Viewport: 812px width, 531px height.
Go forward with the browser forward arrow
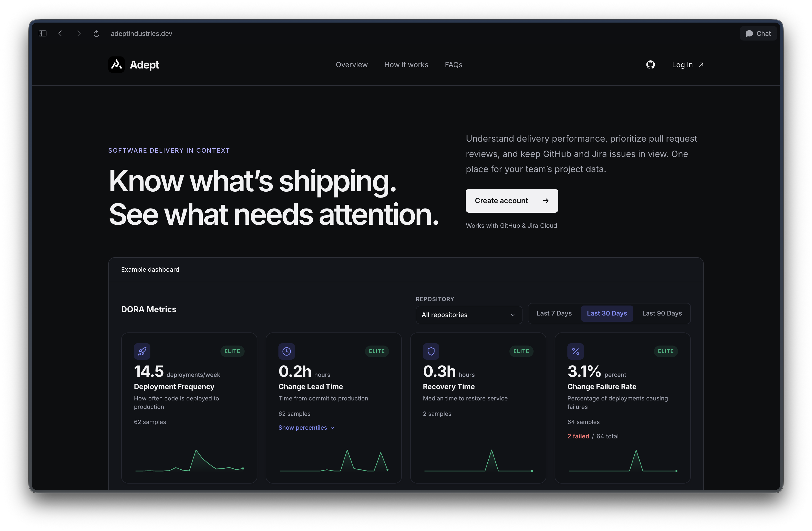(79, 33)
